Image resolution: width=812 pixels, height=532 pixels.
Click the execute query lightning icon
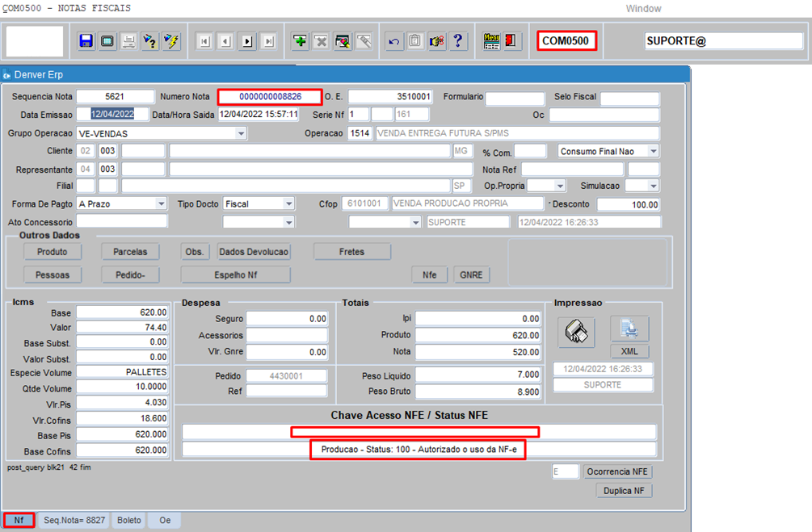coord(170,41)
